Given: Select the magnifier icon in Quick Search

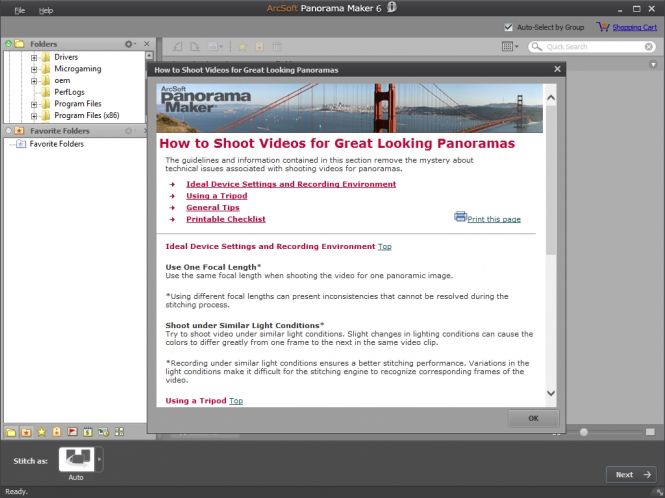Looking at the screenshot, I should pyautogui.click(x=536, y=46).
